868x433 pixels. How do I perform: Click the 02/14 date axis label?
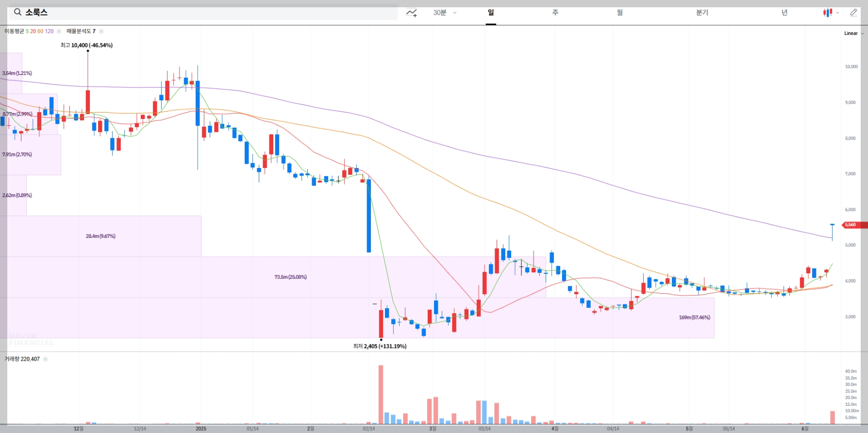pos(369,429)
